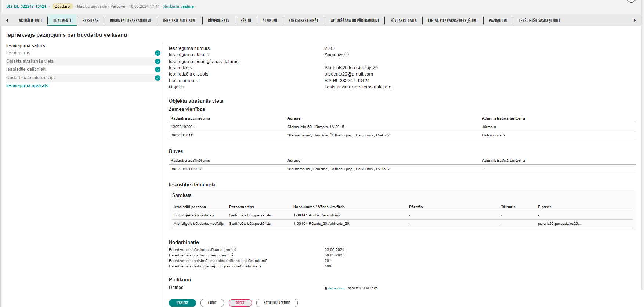This screenshot has height=307, width=644.
Task: Select Iesaistītie dalībnieki step in sidebar
Action: [26, 69]
